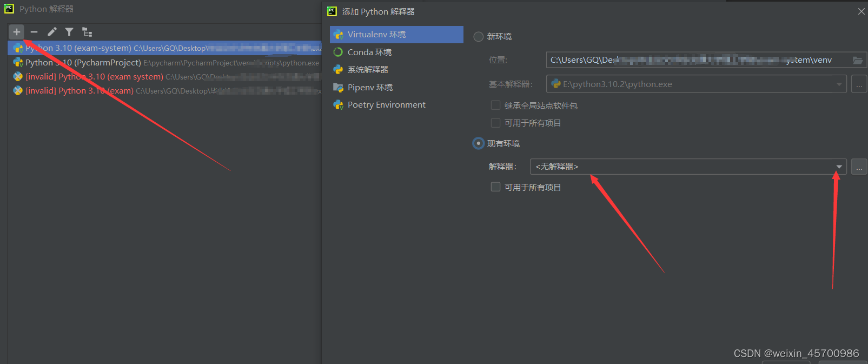This screenshot has height=364, width=868.
Task: Select the 现有环境 radio button
Action: pos(479,143)
